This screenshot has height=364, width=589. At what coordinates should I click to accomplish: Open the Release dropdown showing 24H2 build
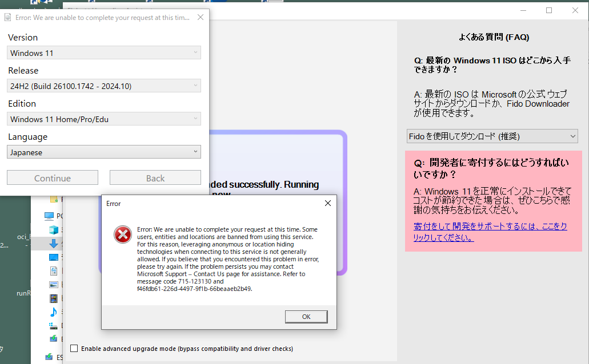pyautogui.click(x=103, y=86)
